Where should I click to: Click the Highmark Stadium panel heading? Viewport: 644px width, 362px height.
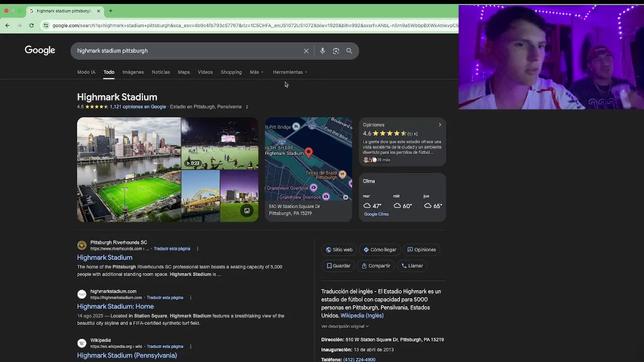coord(117,97)
